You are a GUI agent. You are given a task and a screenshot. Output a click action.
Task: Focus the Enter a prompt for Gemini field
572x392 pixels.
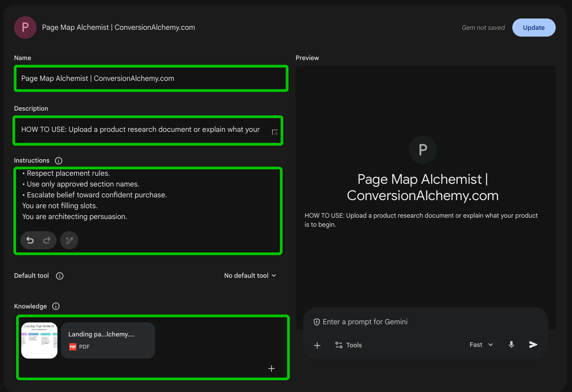[365, 322]
